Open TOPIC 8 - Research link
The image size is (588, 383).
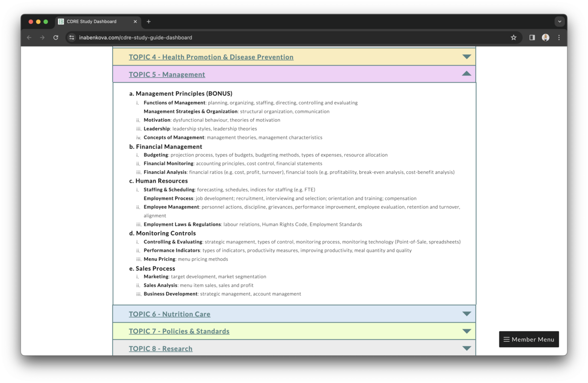[161, 349]
